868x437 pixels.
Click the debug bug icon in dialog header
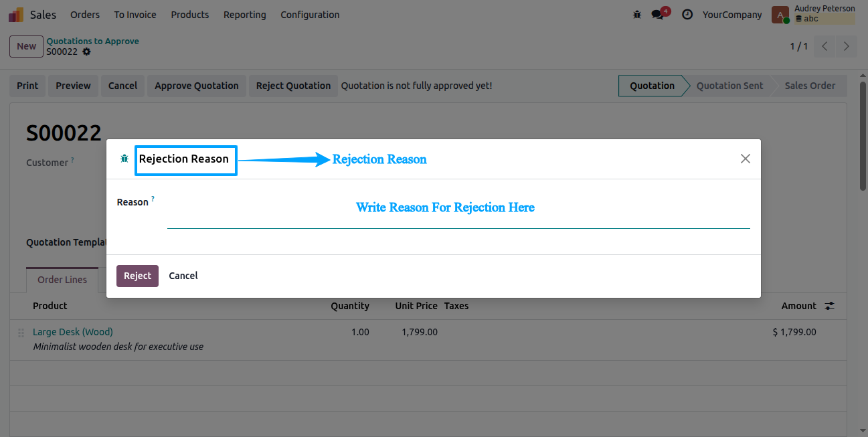click(x=124, y=159)
